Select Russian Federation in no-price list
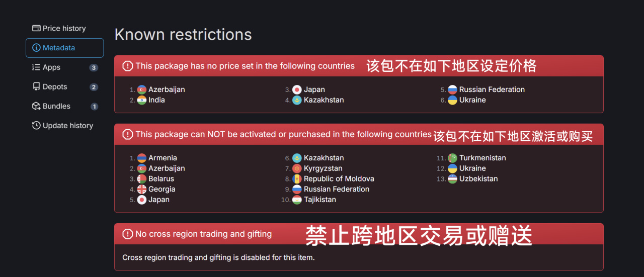This screenshot has height=277, width=644. point(492,89)
